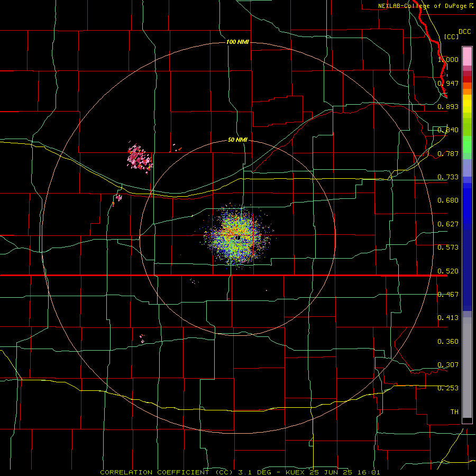
Task: Select the 0.520 scale value
Action: point(448,271)
